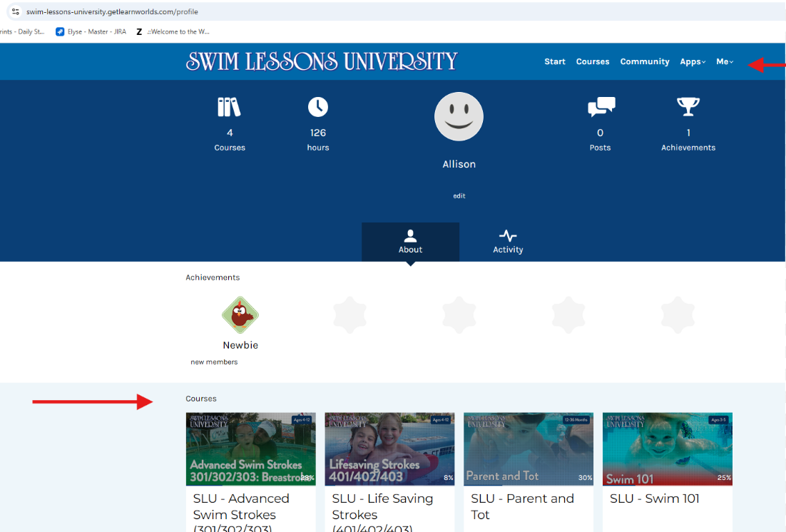Image resolution: width=786 pixels, height=532 pixels.
Task: Click the Activity pulse icon
Action: tap(508, 235)
